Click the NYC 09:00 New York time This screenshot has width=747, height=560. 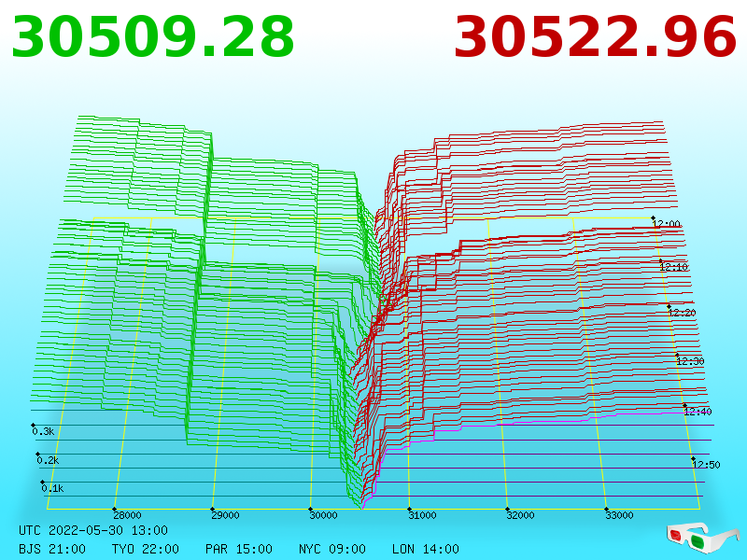pyautogui.click(x=332, y=549)
